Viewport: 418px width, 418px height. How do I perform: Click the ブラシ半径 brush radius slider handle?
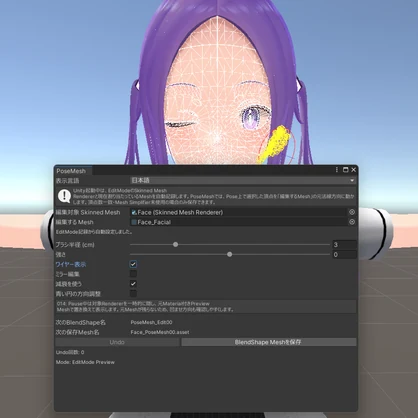(x=175, y=244)
